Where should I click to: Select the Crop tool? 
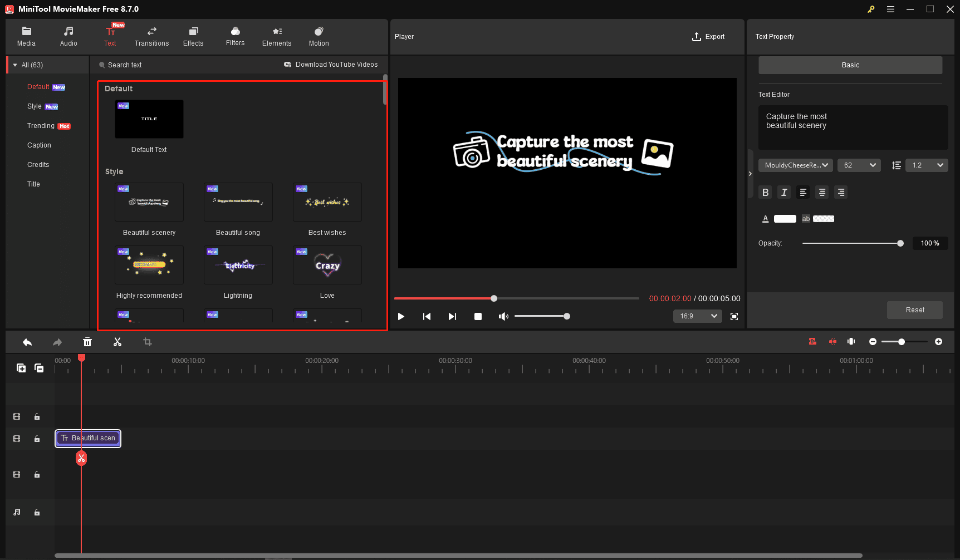tap(148, 342)
